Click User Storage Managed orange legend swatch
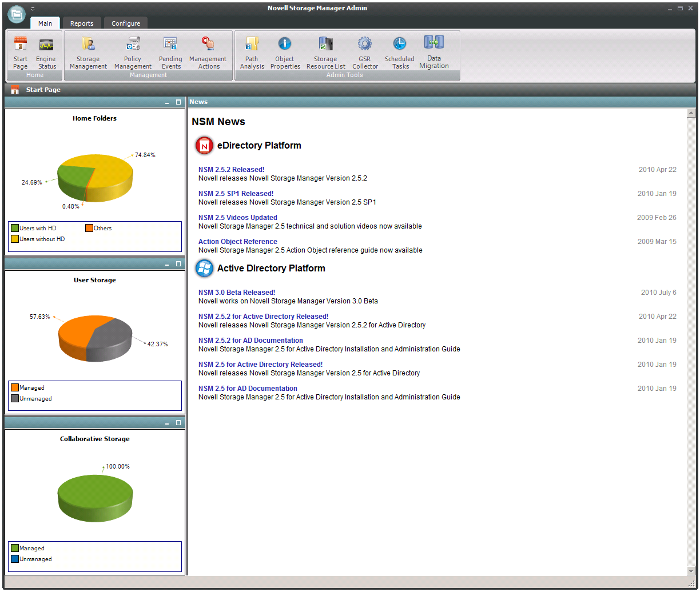This screenshot has width=700, height=592. tap(15, 387)
